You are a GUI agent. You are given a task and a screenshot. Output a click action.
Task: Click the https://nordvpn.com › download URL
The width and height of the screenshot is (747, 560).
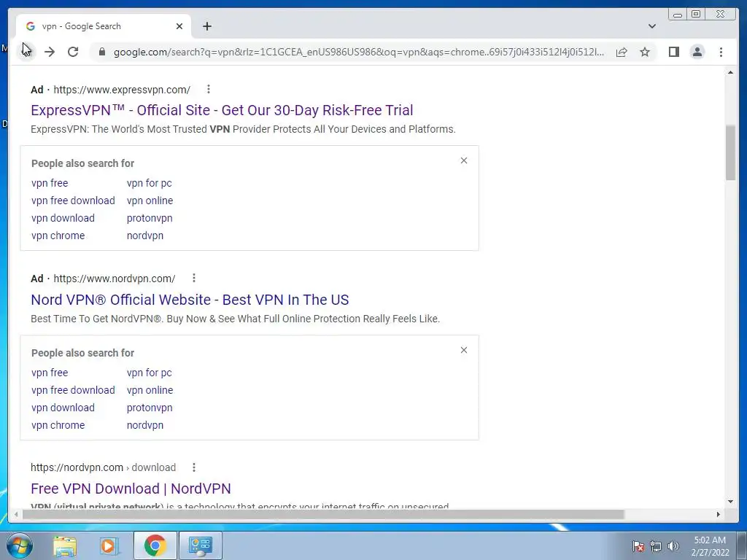(103, 467)
